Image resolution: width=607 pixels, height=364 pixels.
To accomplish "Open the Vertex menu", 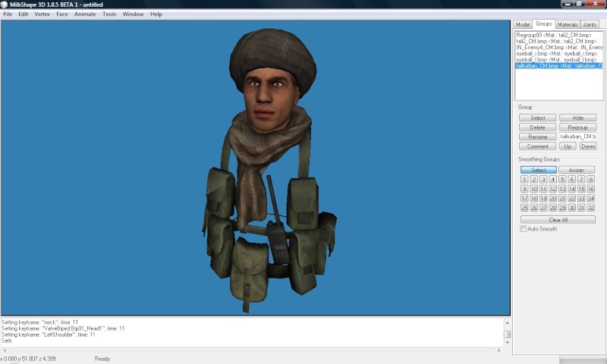I will [42, 14].
